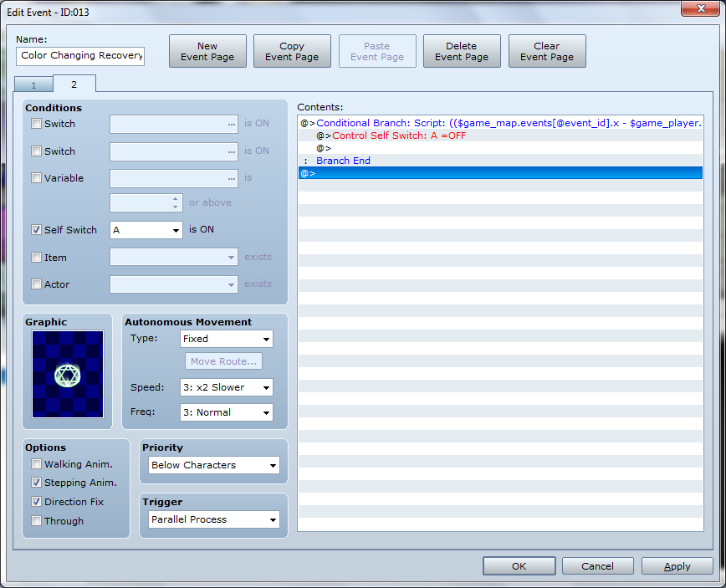The width and height of the screenshot is (726, 588).
Task: Click Clear Event Page
Action: 547,51
